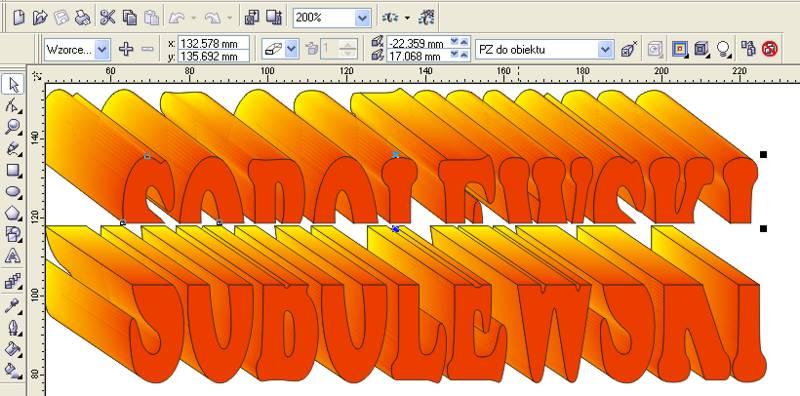Screen dimensions: 800x396
Task: Open the extrusion color settings
Action: pyautogui.click(x=680, y=50)
